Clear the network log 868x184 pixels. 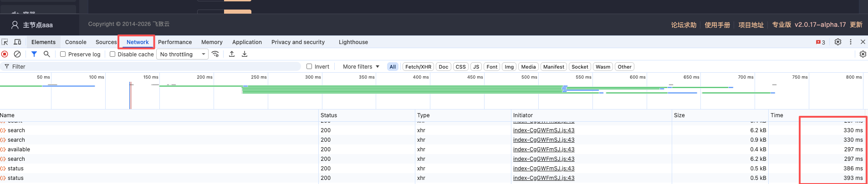point(17,54)
